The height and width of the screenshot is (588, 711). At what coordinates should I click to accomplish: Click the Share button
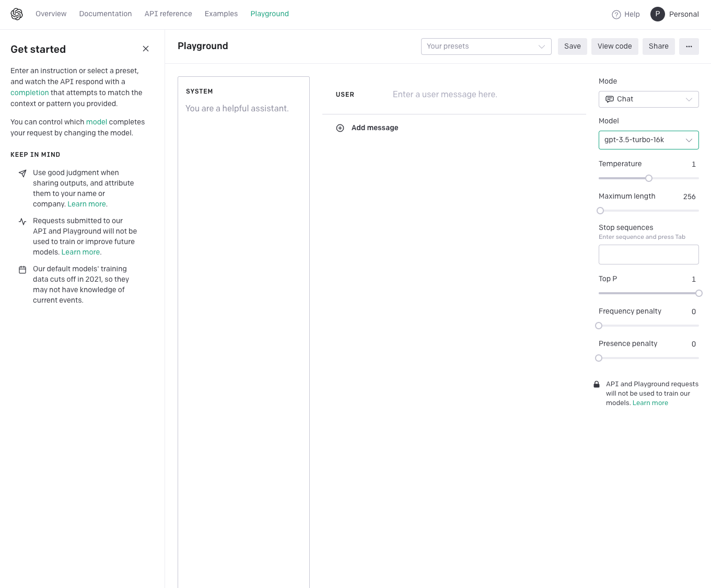(x=659, y=47)
